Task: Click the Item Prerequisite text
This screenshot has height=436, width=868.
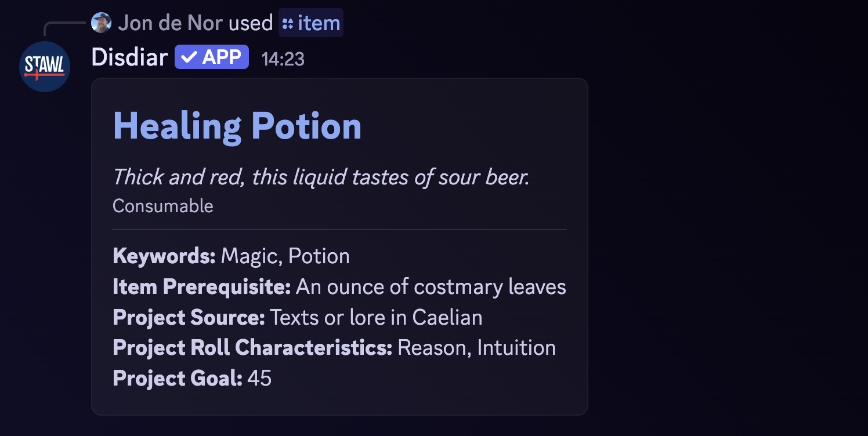Action: 339,286
